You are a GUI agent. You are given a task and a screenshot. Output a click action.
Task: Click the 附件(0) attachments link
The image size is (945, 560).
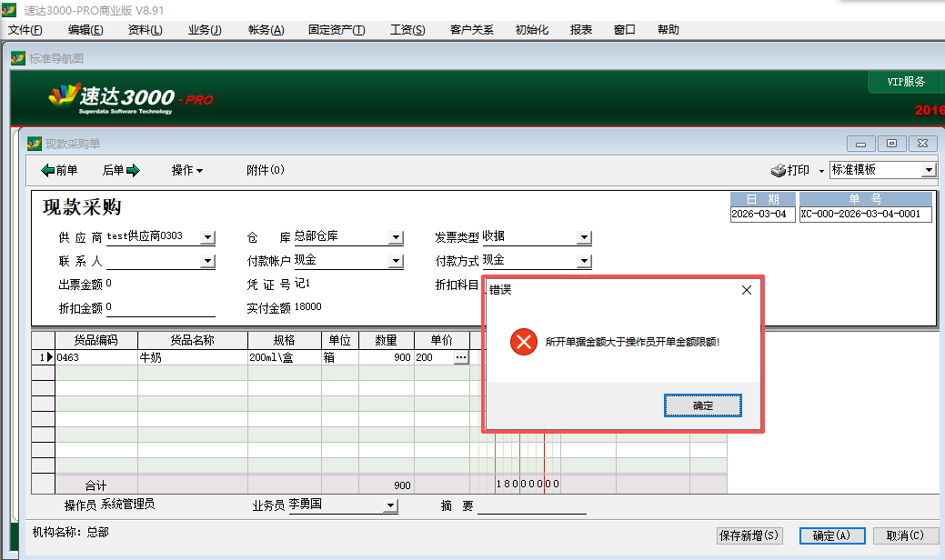coord(266,170)
